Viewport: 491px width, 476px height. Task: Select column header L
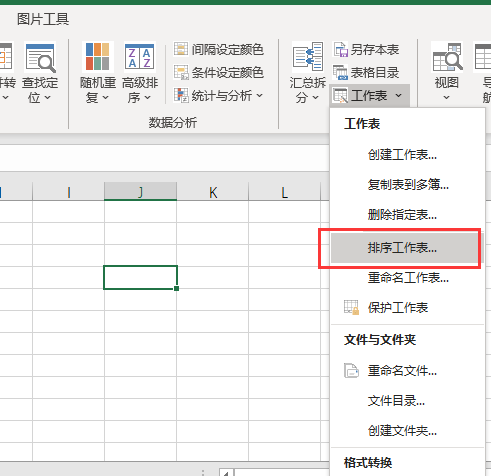[284, 191]
